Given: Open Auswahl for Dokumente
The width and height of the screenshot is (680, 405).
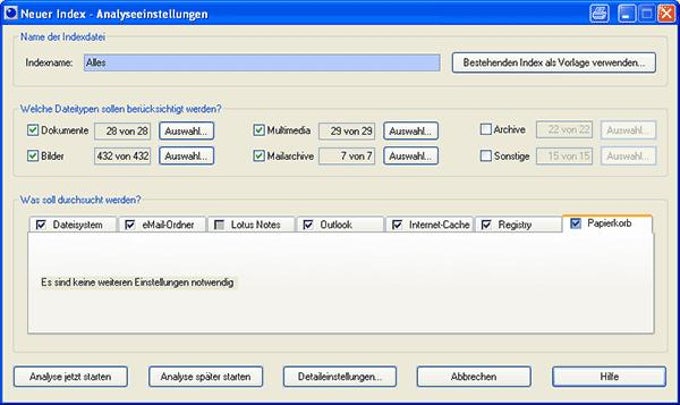Looking at the screenshot, I should click(186, 131).
